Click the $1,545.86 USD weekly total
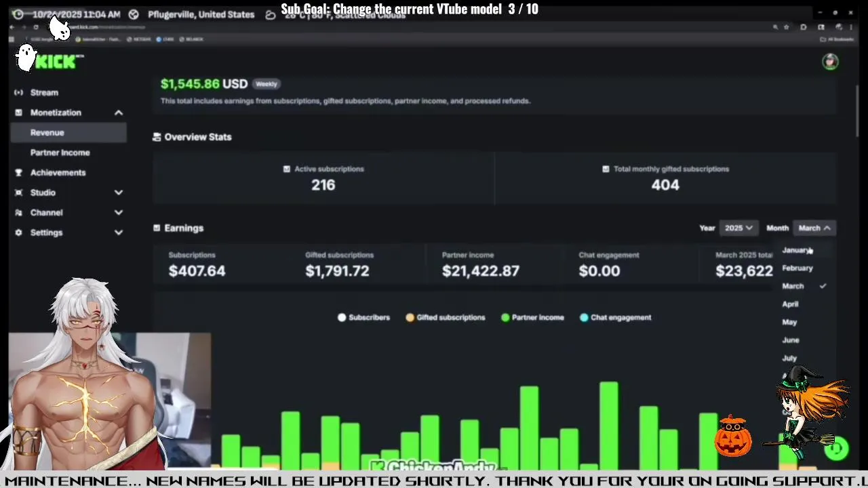 (204, 84)
